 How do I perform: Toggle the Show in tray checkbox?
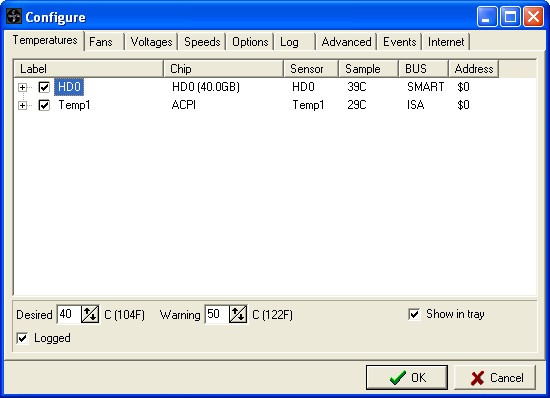pos(414,314)
